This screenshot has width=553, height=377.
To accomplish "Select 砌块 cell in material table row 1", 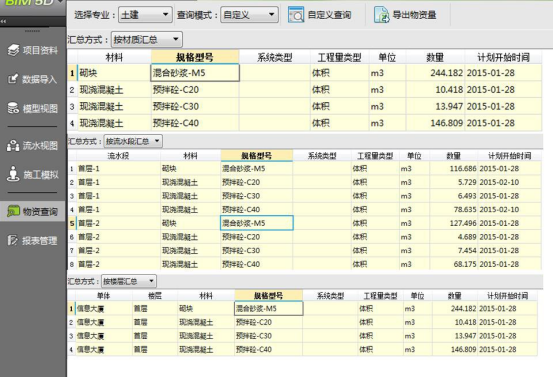I will 114,73.
